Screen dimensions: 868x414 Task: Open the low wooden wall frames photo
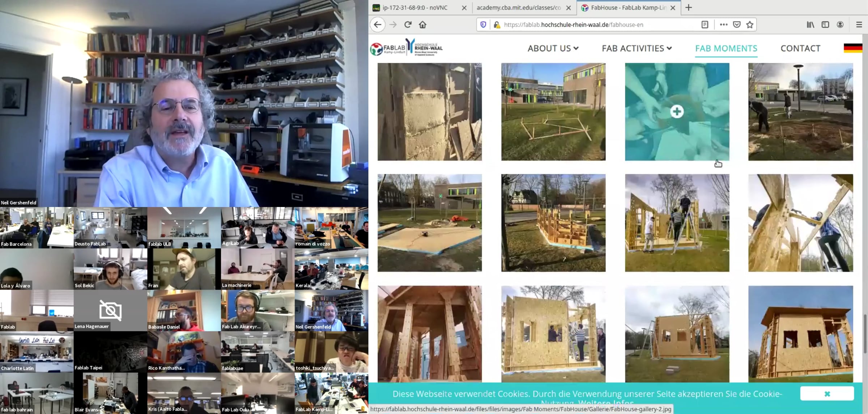(553, 223)
